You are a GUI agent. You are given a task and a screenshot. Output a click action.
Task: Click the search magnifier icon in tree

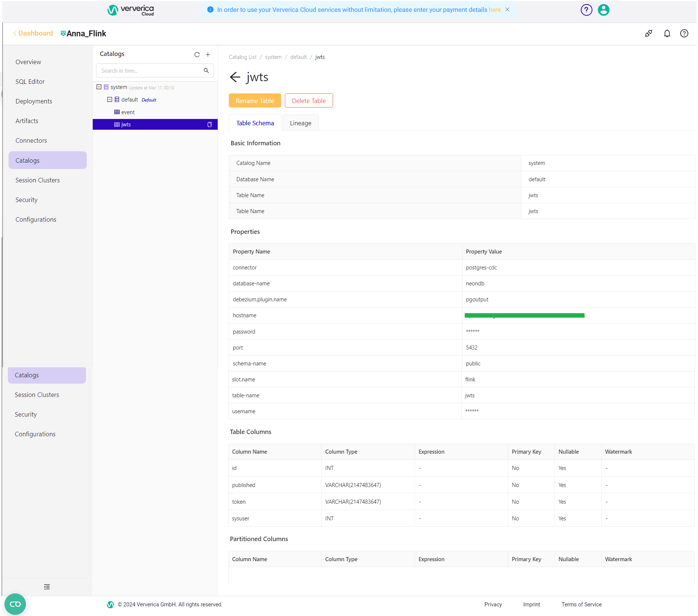pos(206,70)
